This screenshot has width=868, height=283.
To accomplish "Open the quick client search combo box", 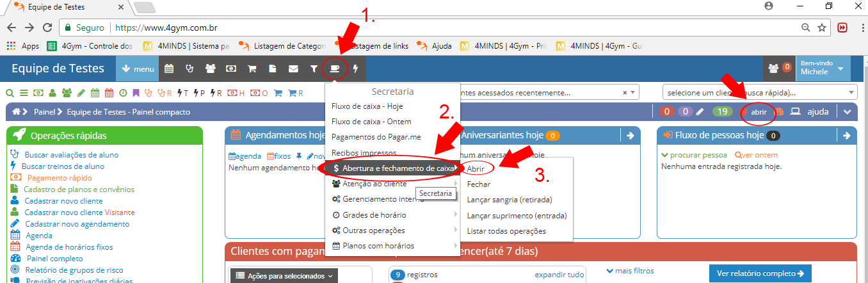I will pos(759,92).
